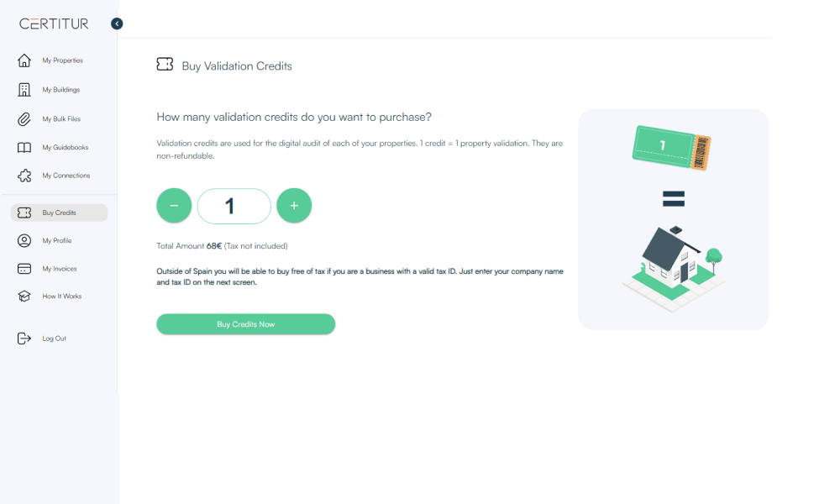
Task: Click the CERTITUR logo
Action: pyautogui.click(x=54, y=24)
